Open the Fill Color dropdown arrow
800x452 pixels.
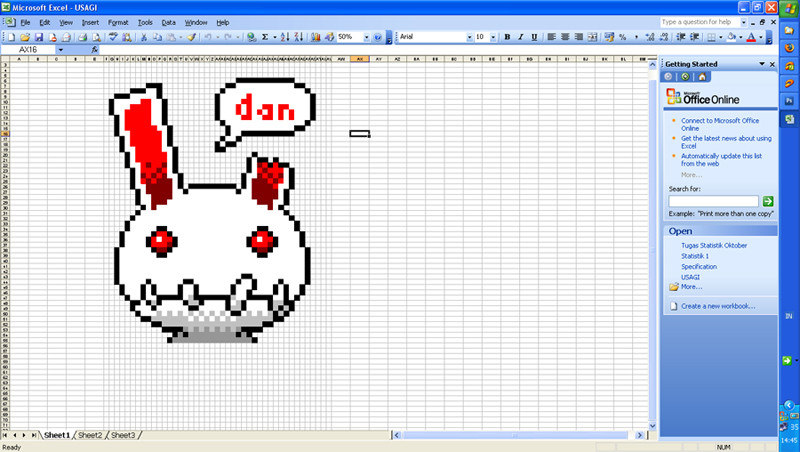click(x=740, y=37)
